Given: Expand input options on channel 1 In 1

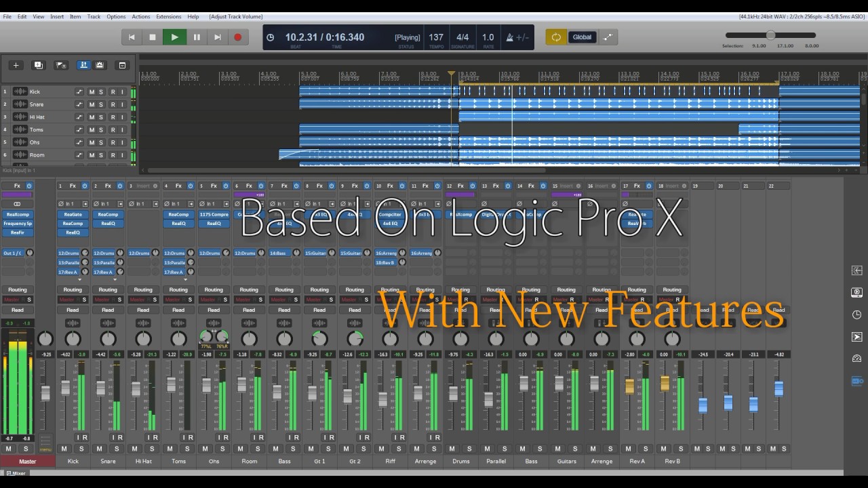Looking at the screenshot, I should (x=85, y=203).
